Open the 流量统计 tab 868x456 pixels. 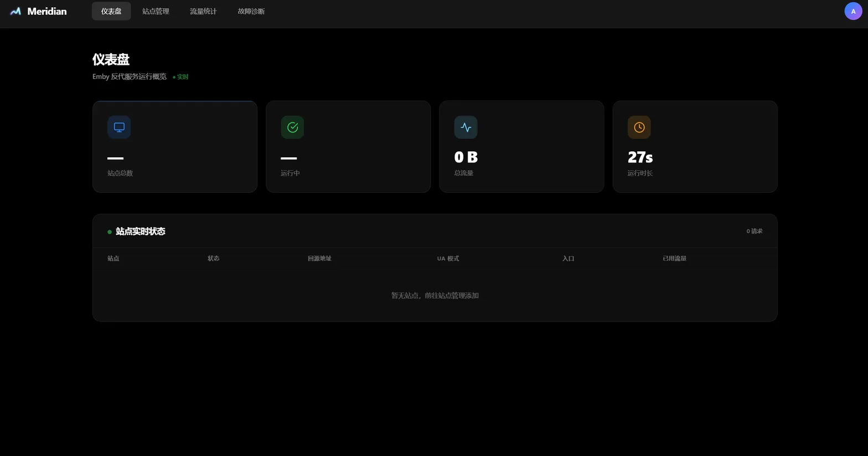click(x=203, y=11)
